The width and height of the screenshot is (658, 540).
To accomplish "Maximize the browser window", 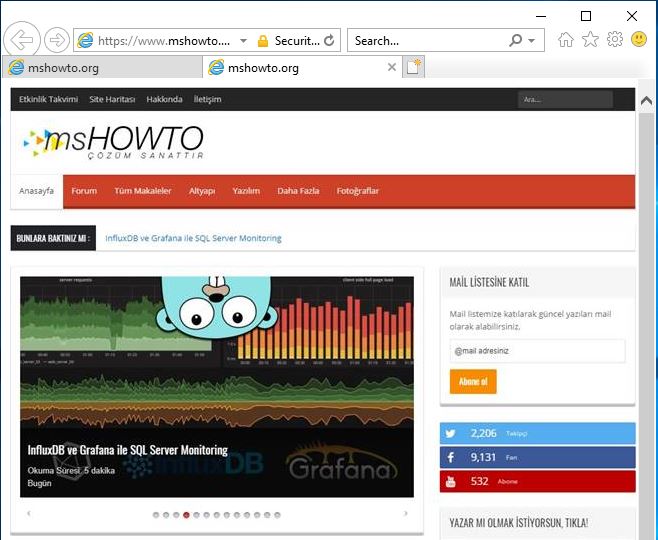I will pos(586,16).
